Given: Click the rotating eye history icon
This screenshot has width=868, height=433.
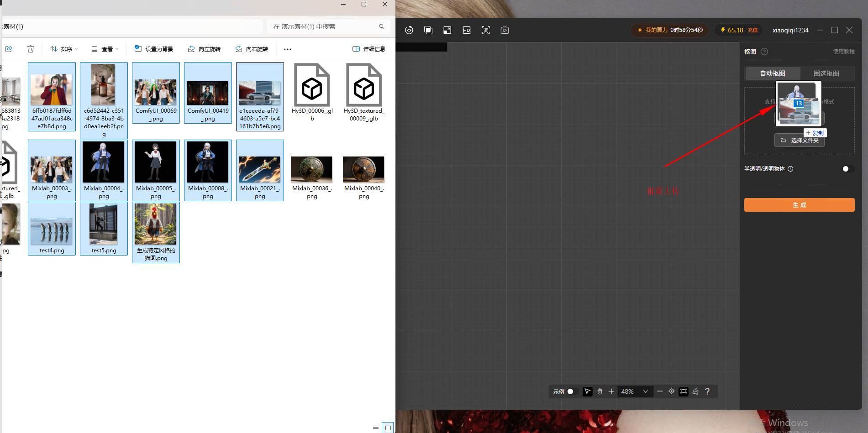Looking at the screenshot, I should pyautogui.click(x=409, y=30).
